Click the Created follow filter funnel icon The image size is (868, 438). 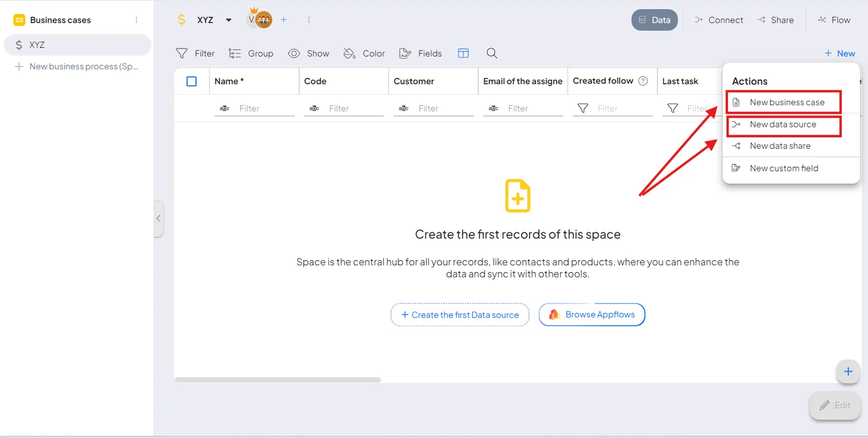(x=583, y=109)
